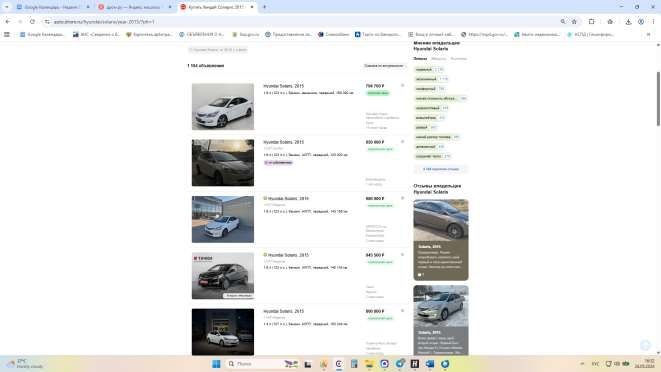Screen dimensions: 661x372
Task: Open the night-time white Solaris photo
Action: point(223,332)
